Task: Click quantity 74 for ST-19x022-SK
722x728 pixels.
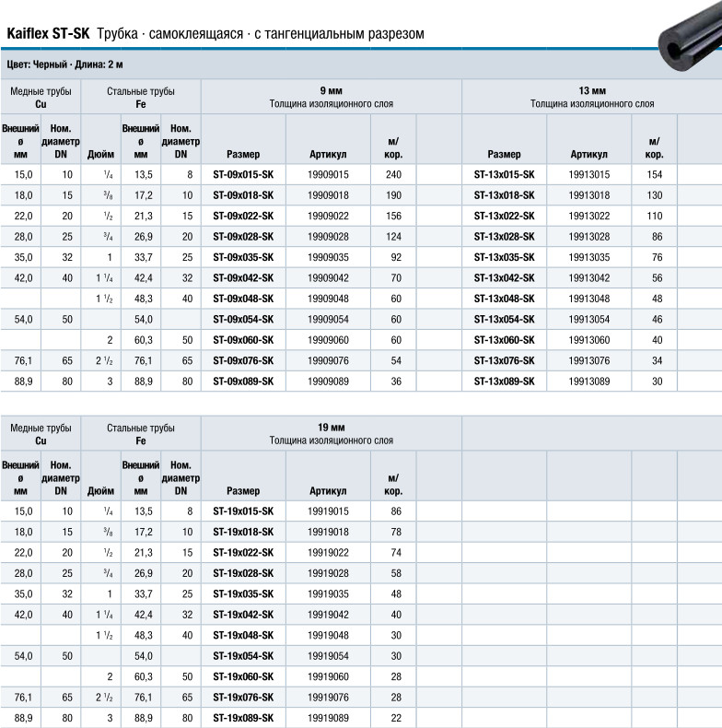Action: 396,553
